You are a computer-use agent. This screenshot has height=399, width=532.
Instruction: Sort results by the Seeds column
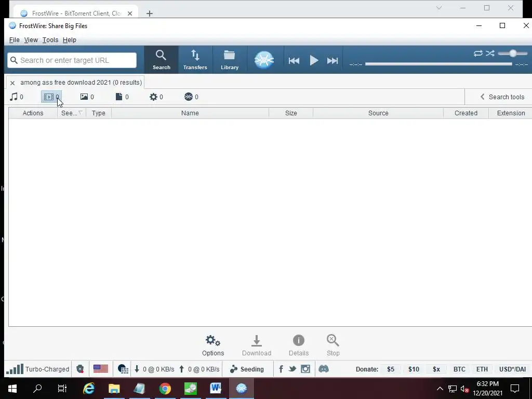(x=72, y=113)
